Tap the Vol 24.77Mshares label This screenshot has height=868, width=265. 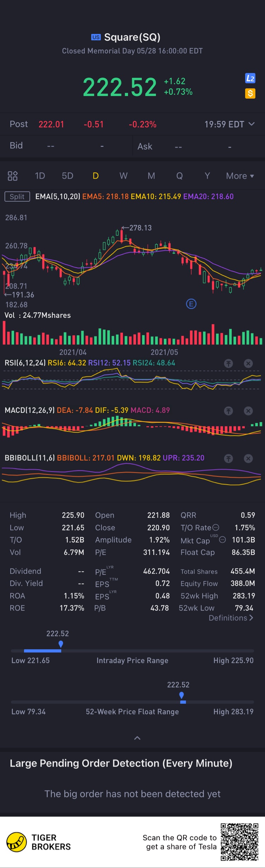(x=37, y=315)
